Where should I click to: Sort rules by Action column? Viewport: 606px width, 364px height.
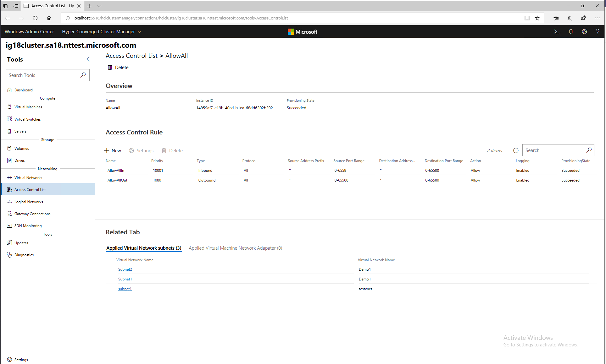(x=475, y=161)
